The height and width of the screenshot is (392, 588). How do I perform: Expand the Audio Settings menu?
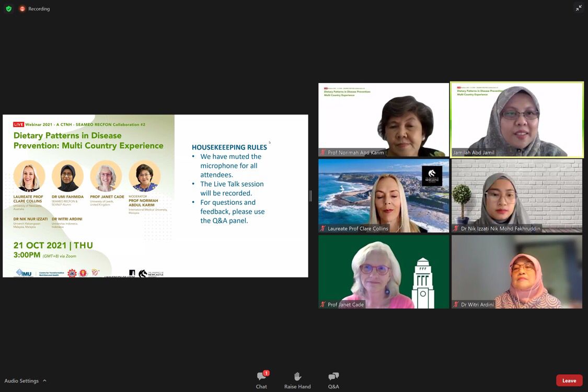point(21,381)
